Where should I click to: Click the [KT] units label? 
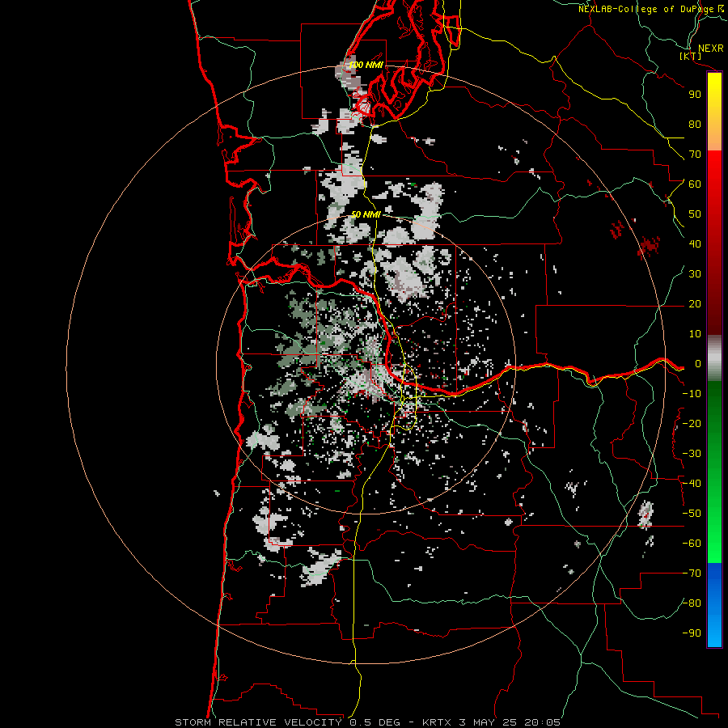pyautogui.click(x=691, y=56)
